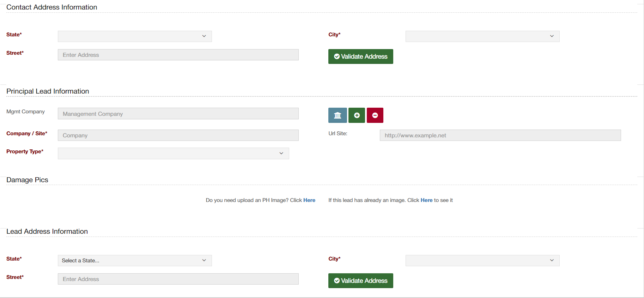Click the checkmark icon on top Validate Address
The image size is (644, 298).
[x=337, y=56]
